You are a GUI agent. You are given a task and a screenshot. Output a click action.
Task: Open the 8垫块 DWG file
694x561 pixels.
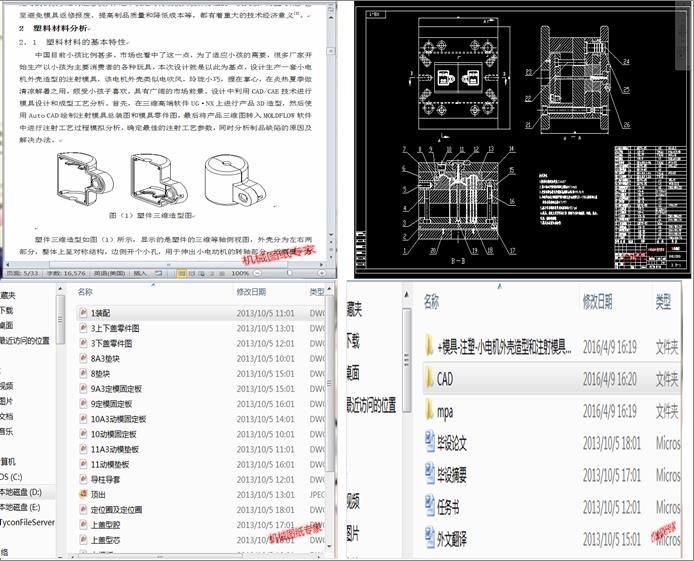[100, 373]
